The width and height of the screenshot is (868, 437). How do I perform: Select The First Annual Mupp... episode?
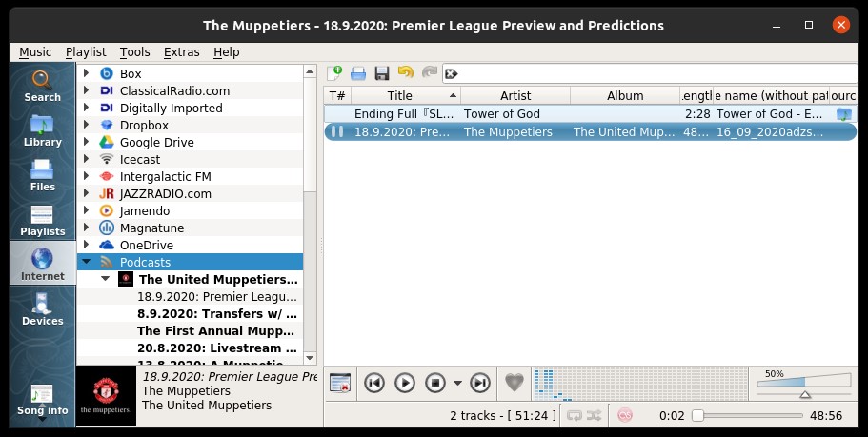tap(216, 330)
